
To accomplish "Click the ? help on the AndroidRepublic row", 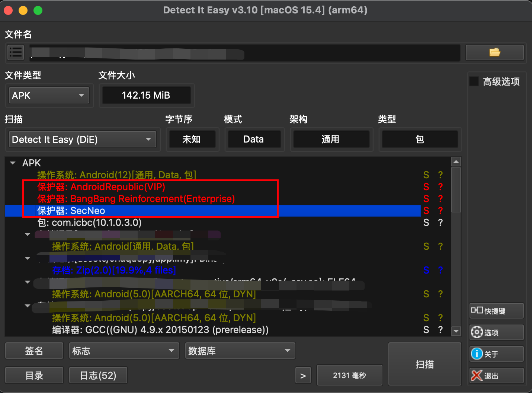I will click(440, 187).
